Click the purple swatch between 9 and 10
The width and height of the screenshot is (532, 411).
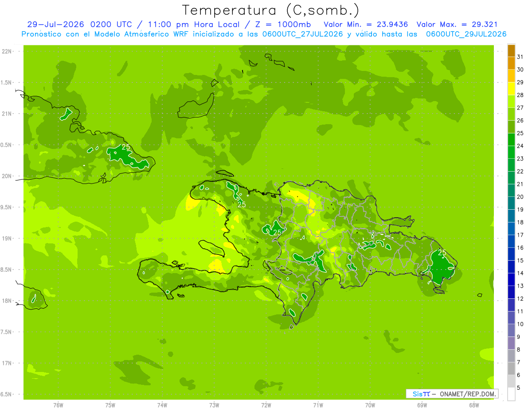pyautogui.click(x=511, y=330)
